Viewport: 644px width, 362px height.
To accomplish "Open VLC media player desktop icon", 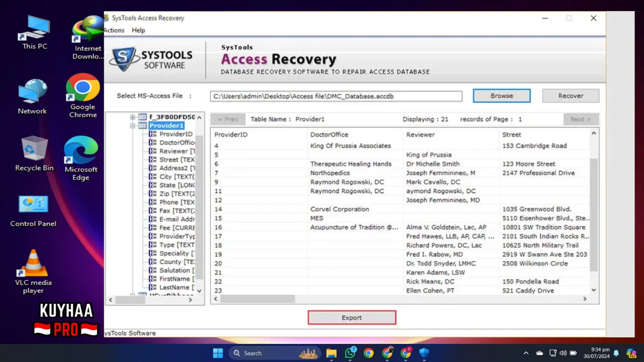I will pyautogui.click(x=33, y=272).
